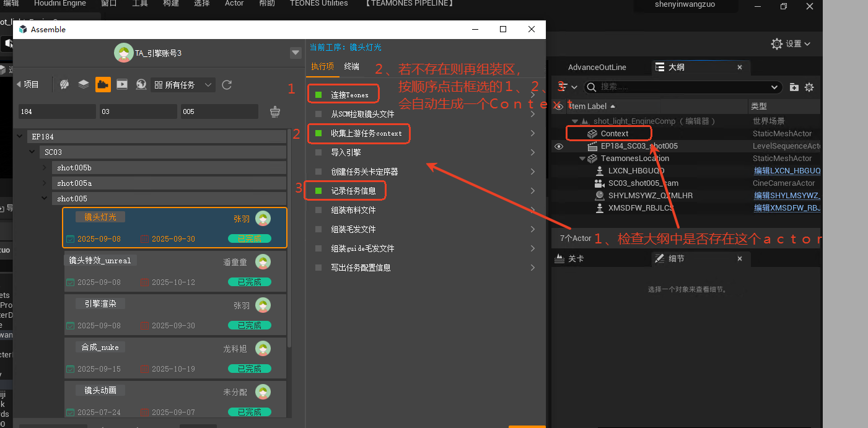Expand the shot005b tree node
The height and width of the screenshot is (428, 868).
(45, 168)
